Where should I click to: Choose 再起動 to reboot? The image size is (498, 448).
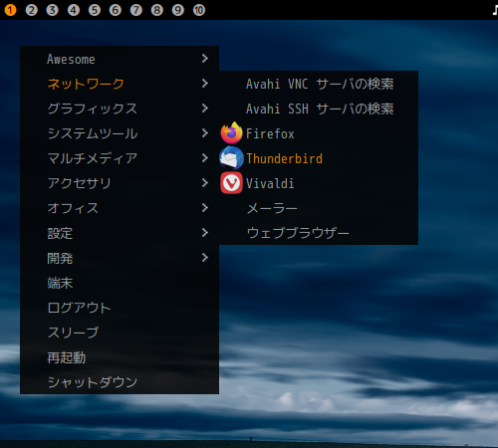point(120,357)
